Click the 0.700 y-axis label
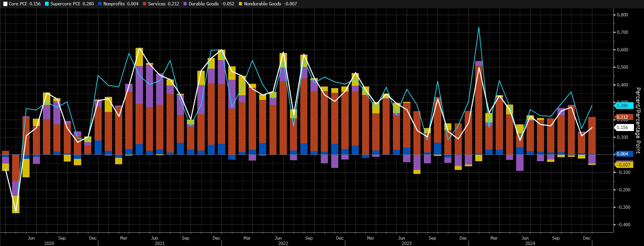644x246 pixels. point(623,32)
